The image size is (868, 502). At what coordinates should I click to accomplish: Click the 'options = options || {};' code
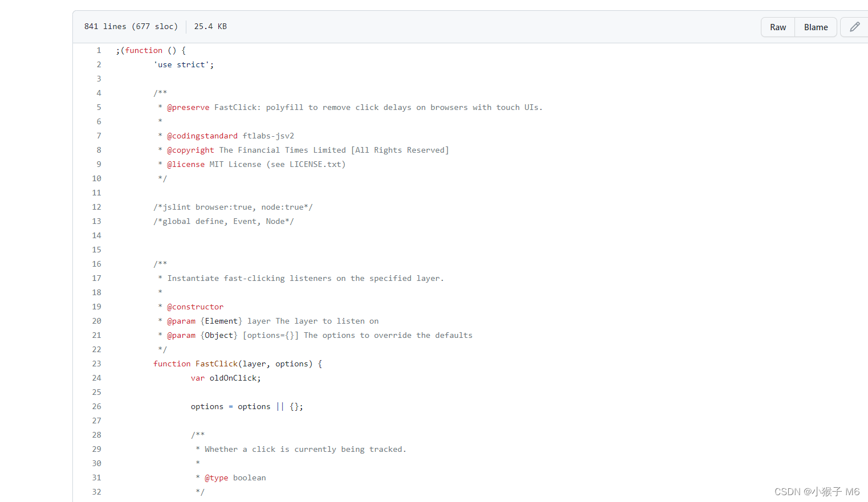(x=247, y=406)
